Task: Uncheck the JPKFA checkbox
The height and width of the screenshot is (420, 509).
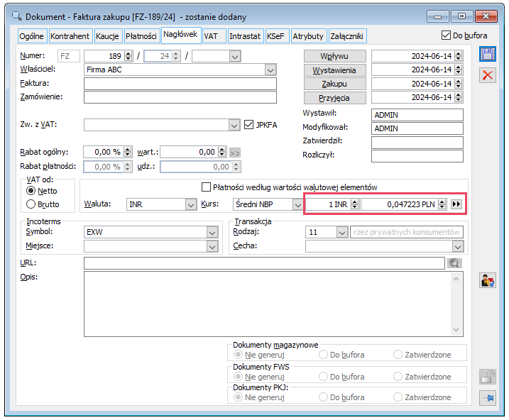Action: (x=248, y=125)
